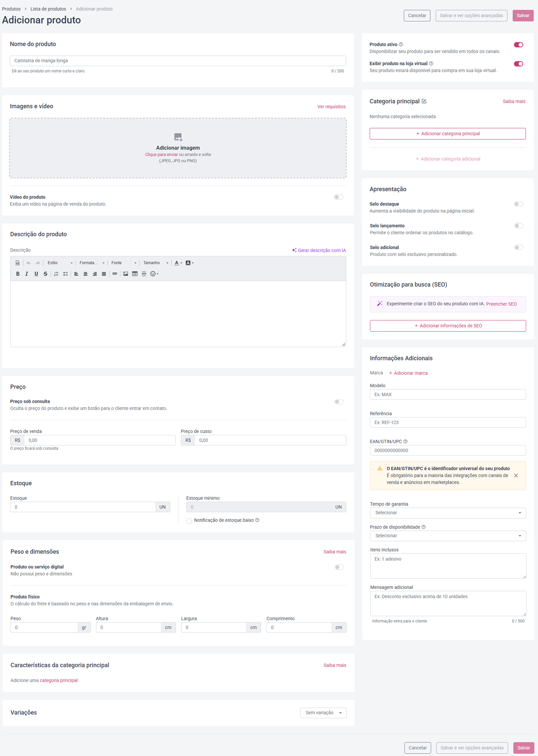Center-align text in the editor
The width and height of the screenshot is (538, 756).
pyautogui.click(x=86, y=274)
